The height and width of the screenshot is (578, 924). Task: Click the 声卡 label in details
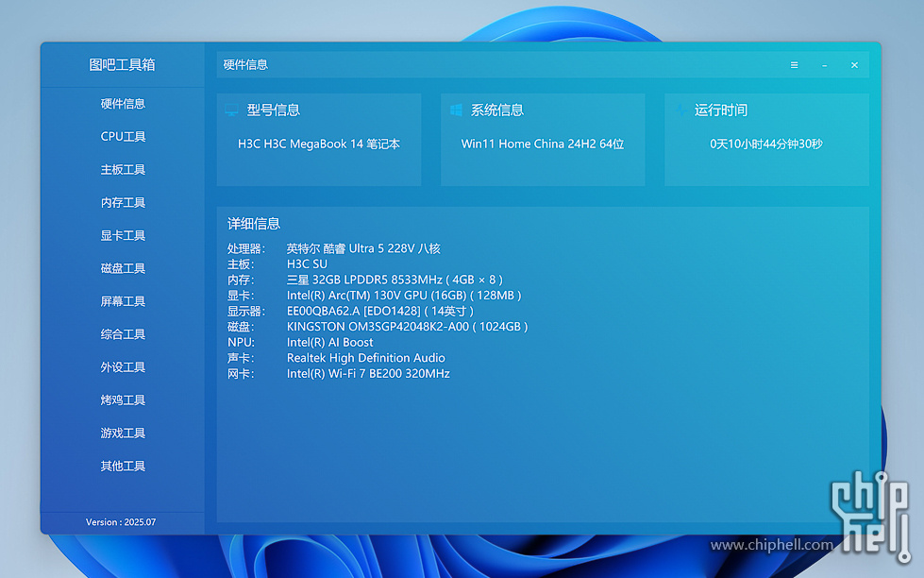[x=241, y=358]
